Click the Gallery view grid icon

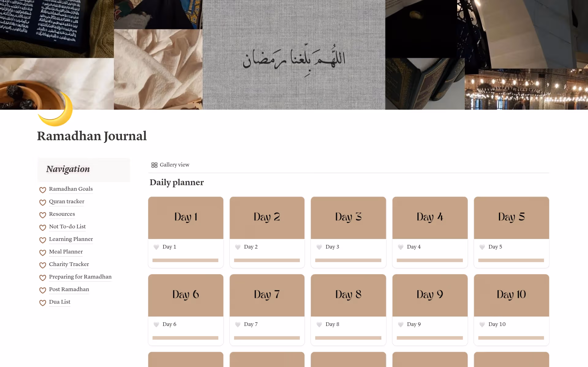tap(154, 165)
